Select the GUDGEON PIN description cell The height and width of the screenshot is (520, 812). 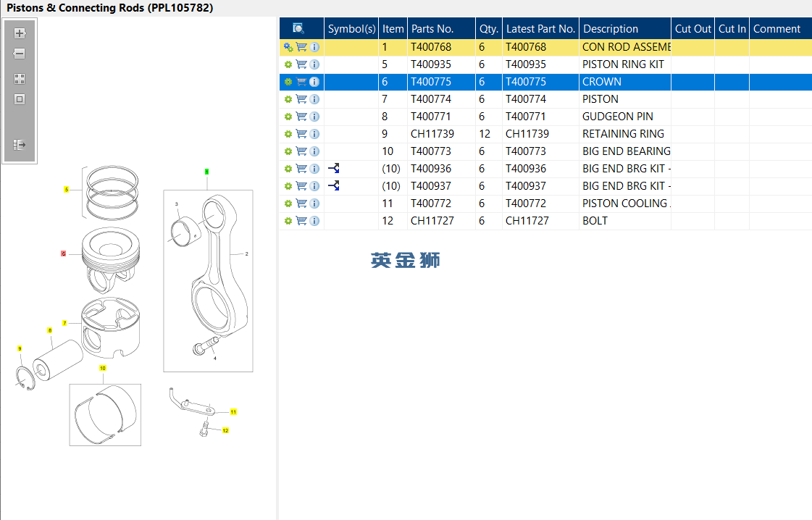(625, 117)
